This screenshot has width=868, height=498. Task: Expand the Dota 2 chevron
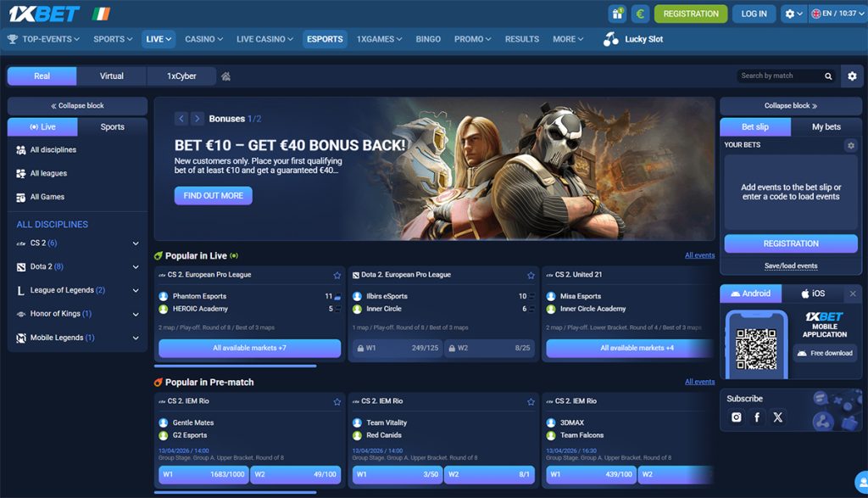coord(136,267)
